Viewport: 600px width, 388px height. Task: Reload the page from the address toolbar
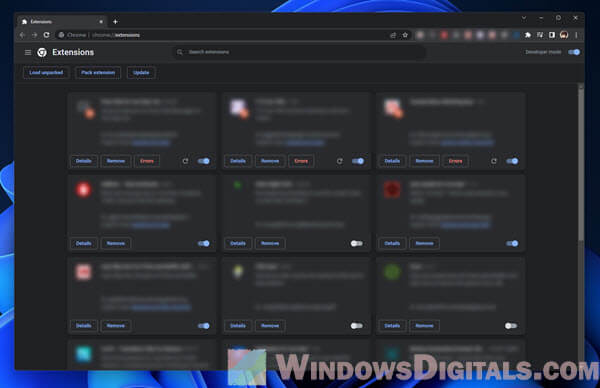(46, 35)
